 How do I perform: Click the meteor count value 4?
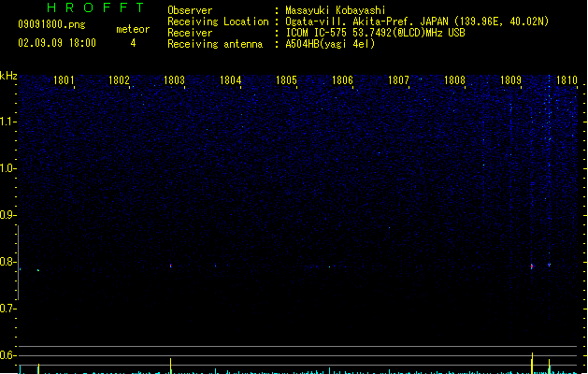coord(133,43)
